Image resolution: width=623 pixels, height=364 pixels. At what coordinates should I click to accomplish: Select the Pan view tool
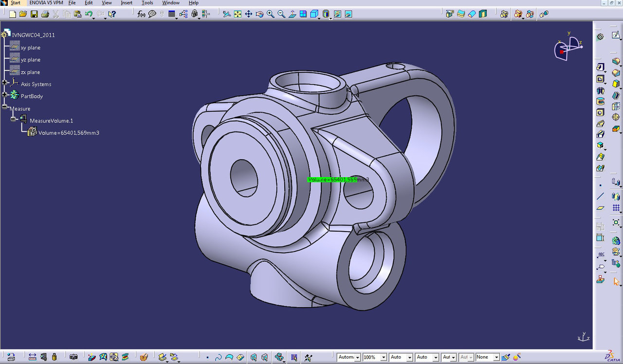tap(248, 14)
